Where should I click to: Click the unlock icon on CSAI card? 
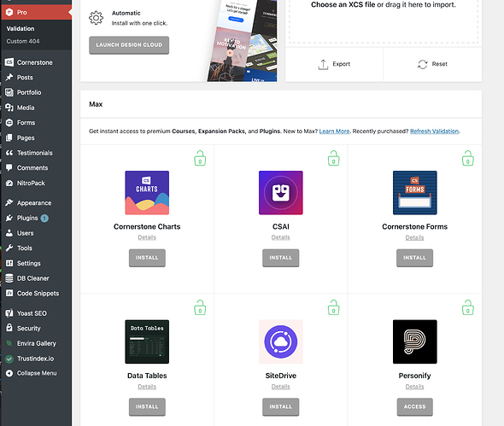click(x=334, y=159)
